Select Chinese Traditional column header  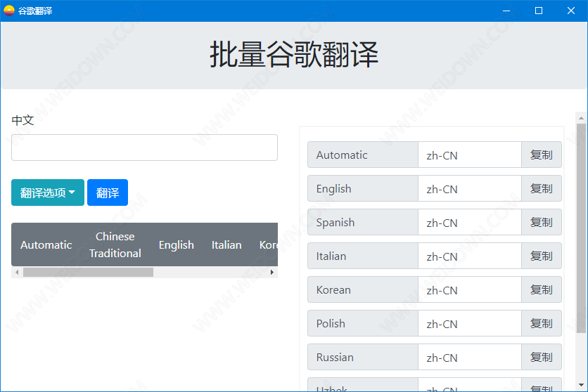(x=115, y=245)
